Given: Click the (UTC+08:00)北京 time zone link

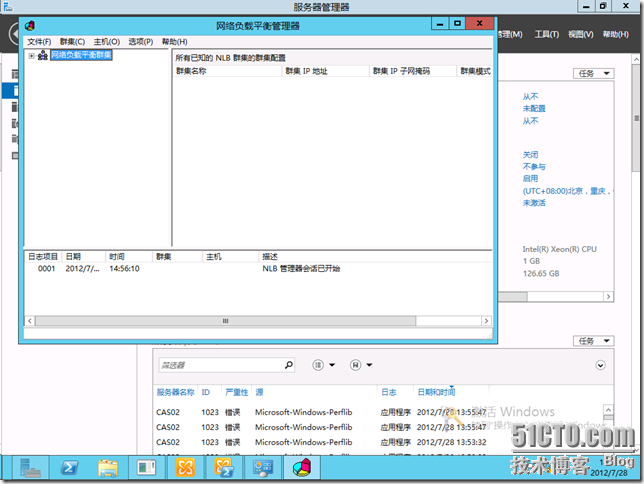Looking at the screenshot, I should [567, 191].
